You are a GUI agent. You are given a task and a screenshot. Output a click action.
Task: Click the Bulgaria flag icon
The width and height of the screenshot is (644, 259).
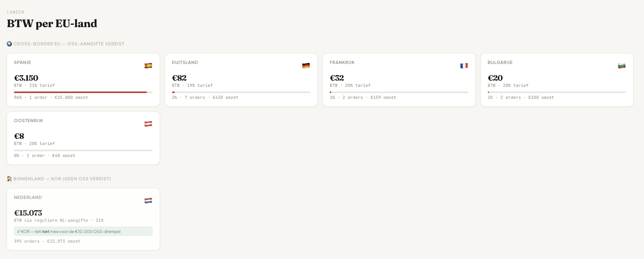(622, 66)
